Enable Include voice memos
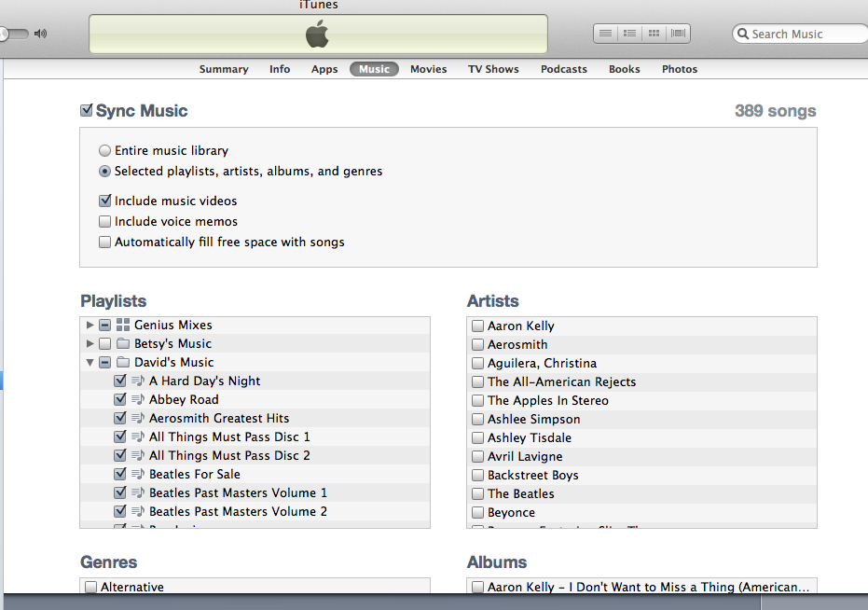868x610 pixels. coord(104,222)
